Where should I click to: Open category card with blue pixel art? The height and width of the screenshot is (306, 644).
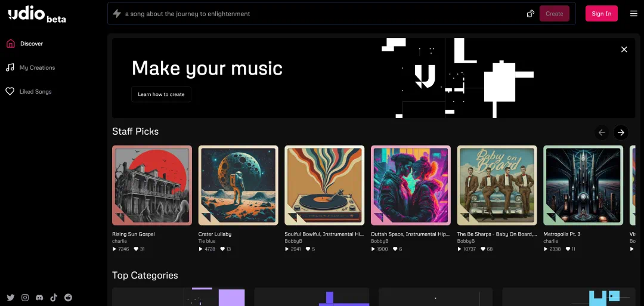point(568,296)
